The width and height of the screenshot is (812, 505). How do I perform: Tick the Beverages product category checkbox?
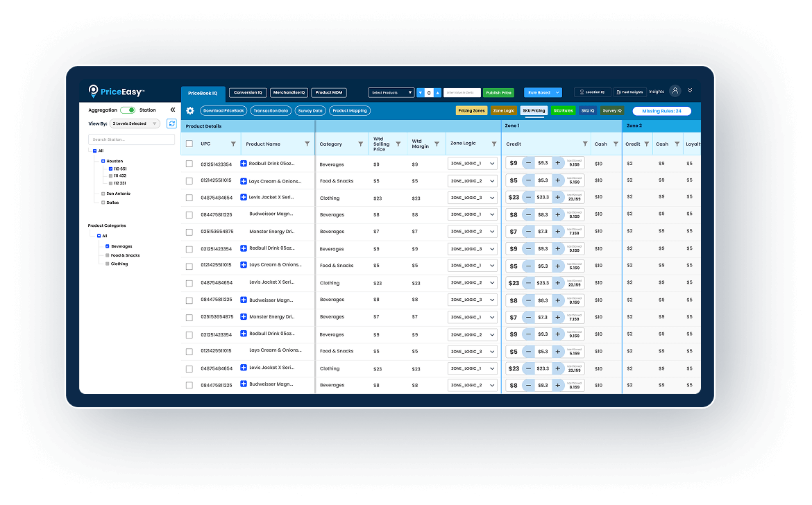coord(107,246)
